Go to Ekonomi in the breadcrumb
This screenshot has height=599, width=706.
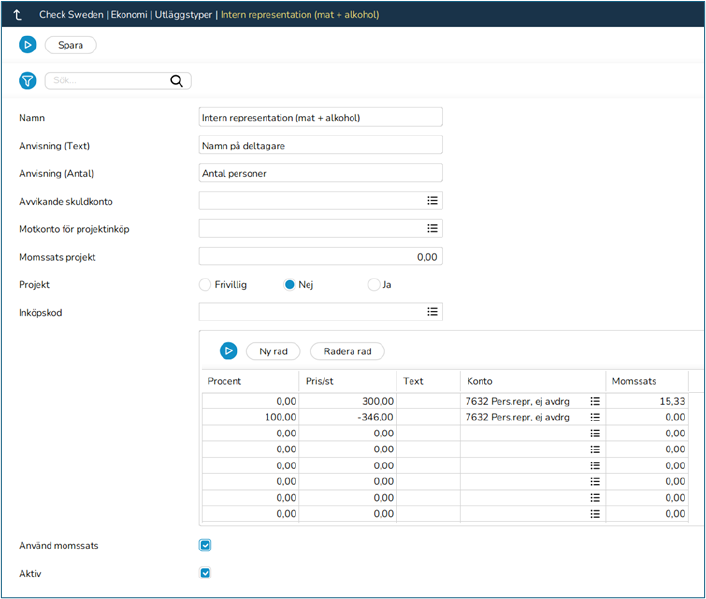[x=128, y=15]
